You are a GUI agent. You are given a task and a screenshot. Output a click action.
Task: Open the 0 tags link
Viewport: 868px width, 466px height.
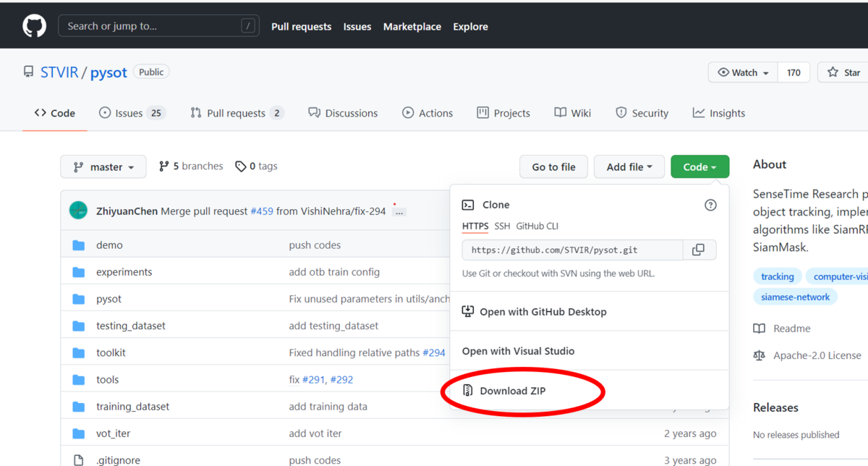tap(256, 166)
